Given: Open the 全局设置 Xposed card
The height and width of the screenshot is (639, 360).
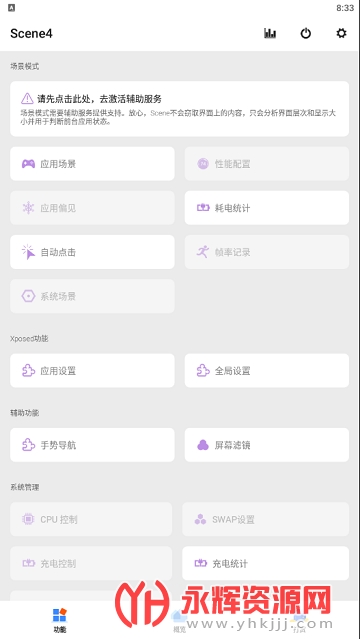Looking at the screenshot, I should [267, 370].
